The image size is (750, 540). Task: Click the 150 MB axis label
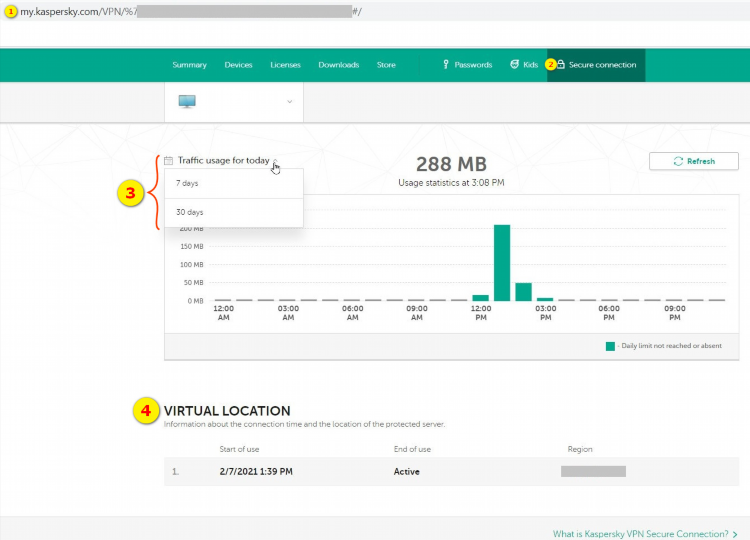(192, 246)
